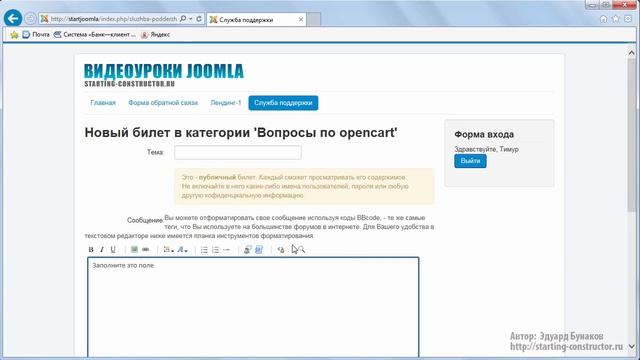Screen dimensions: 640x360
Task: Click the code block icon in toolbar
Action: pyautogui.click(x=259, y=250)
